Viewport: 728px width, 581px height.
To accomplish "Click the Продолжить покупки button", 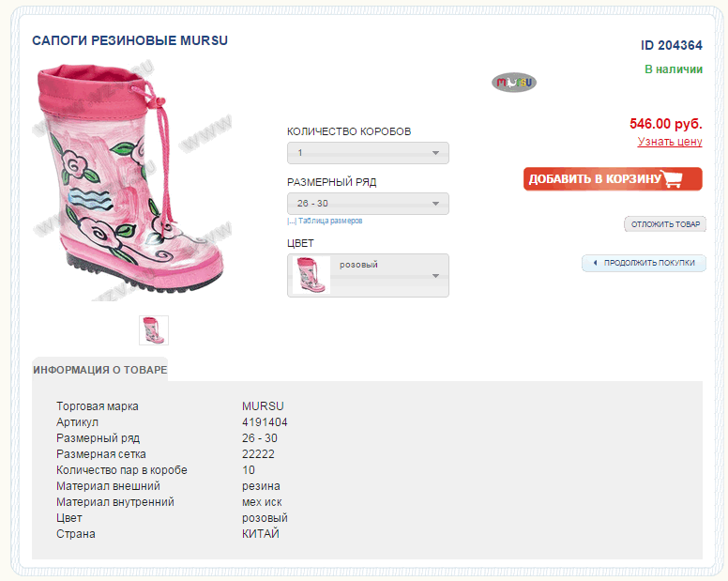I will tap(644, 263).
